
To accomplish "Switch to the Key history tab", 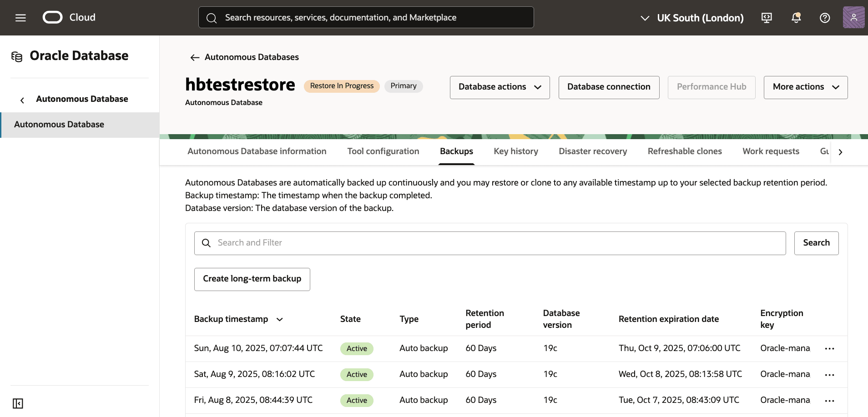I will pos(516,151).
